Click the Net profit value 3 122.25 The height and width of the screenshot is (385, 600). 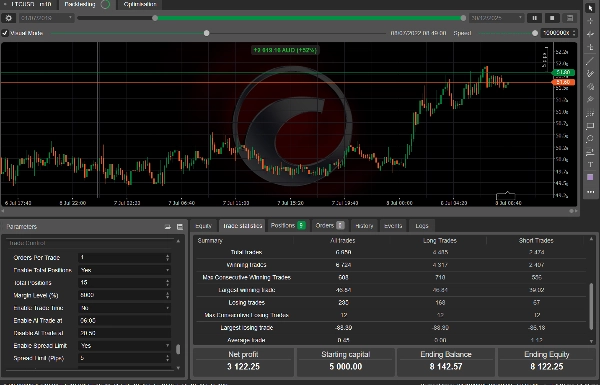[x=243, y=367]
